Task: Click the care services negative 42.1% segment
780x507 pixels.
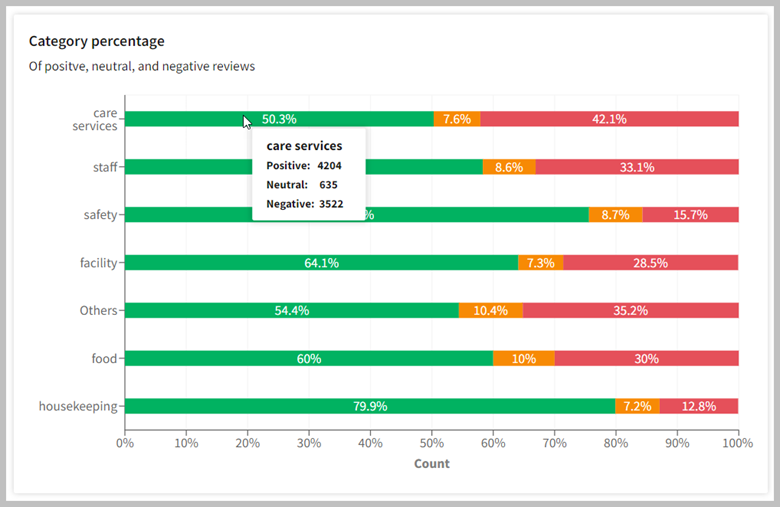Action: coord(609,119)
